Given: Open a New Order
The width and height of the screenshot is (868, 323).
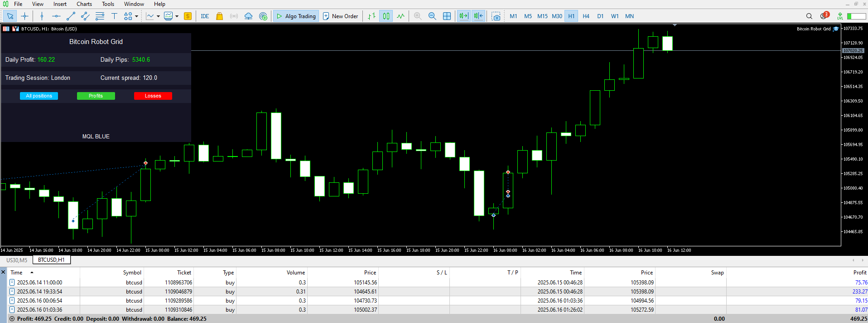Looking at the screenshot, I should click(x=340, y=16).
